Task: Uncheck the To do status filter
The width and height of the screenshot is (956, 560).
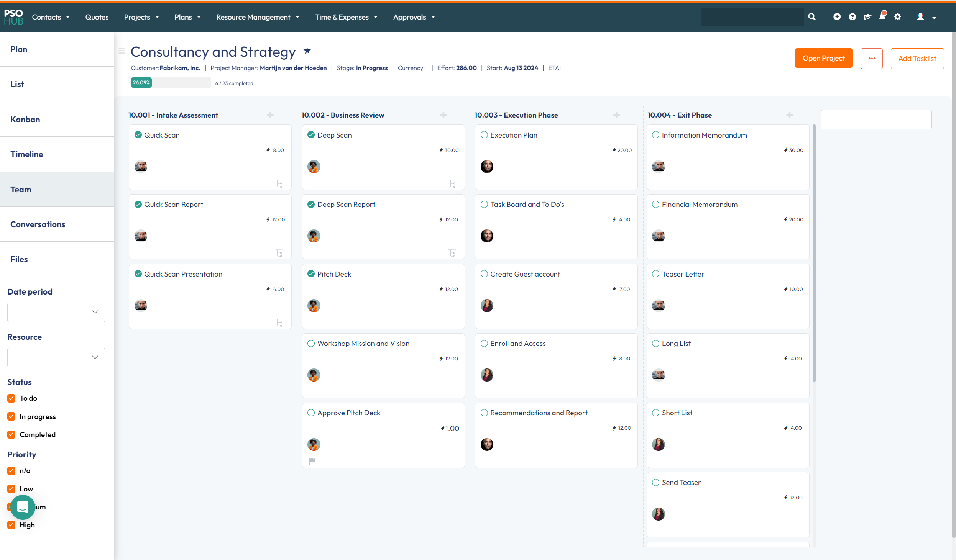Action: 11,398
